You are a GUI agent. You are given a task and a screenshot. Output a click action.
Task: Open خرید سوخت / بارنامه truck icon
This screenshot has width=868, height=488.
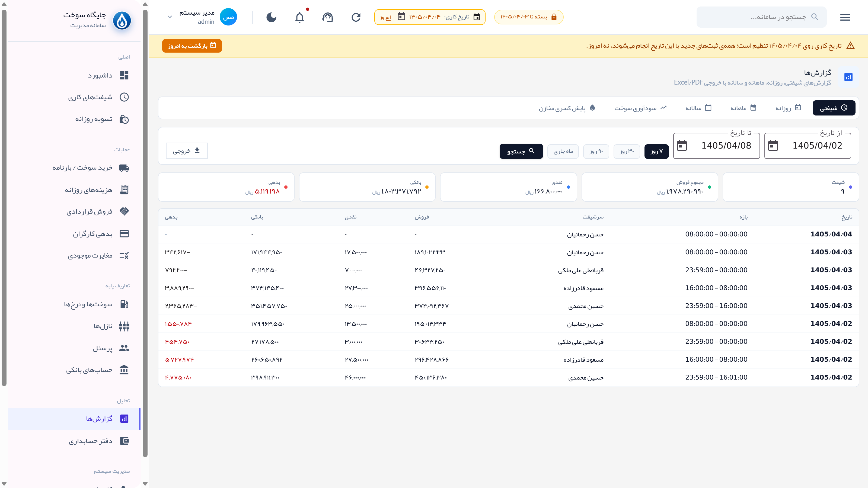click(124, 168)
